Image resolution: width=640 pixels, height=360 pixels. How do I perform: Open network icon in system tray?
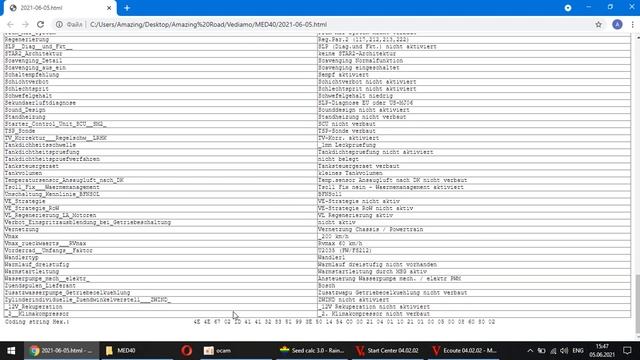553,351
